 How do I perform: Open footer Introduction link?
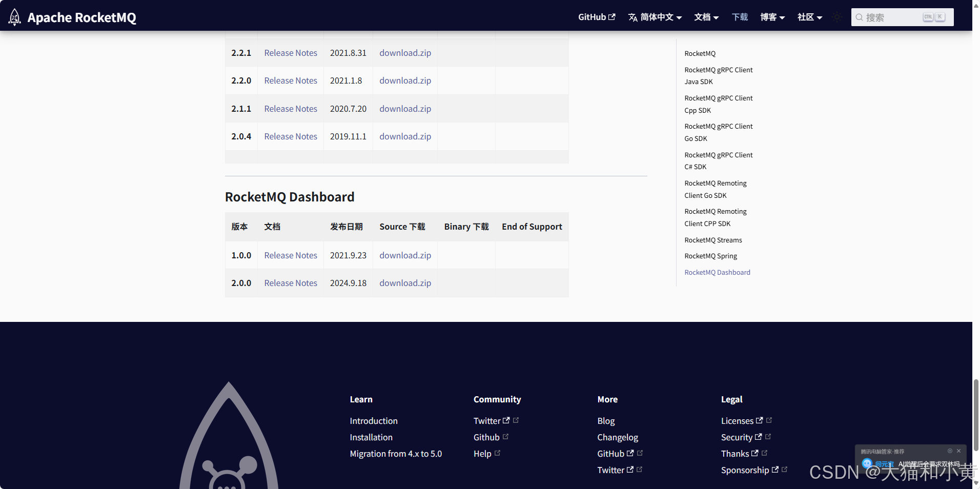[x=374, y=421]
